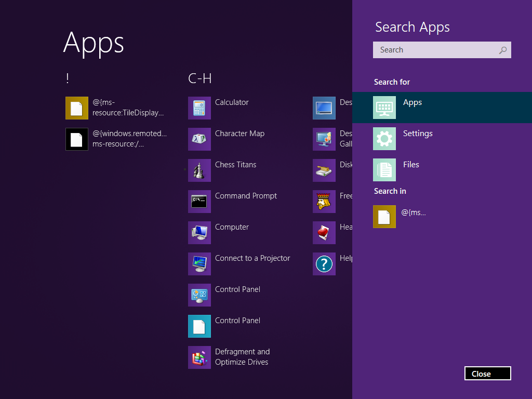Click the Calculator label
Viewport: 532px width, 399px height.
232,102
